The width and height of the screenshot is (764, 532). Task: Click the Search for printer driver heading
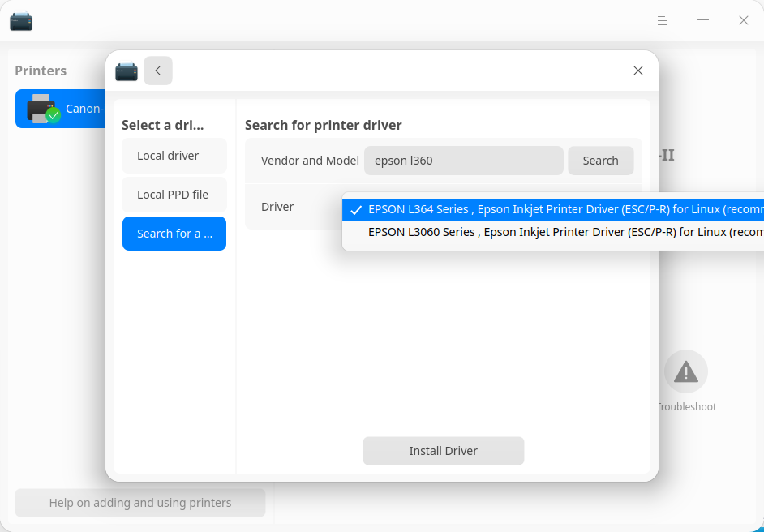323,125
